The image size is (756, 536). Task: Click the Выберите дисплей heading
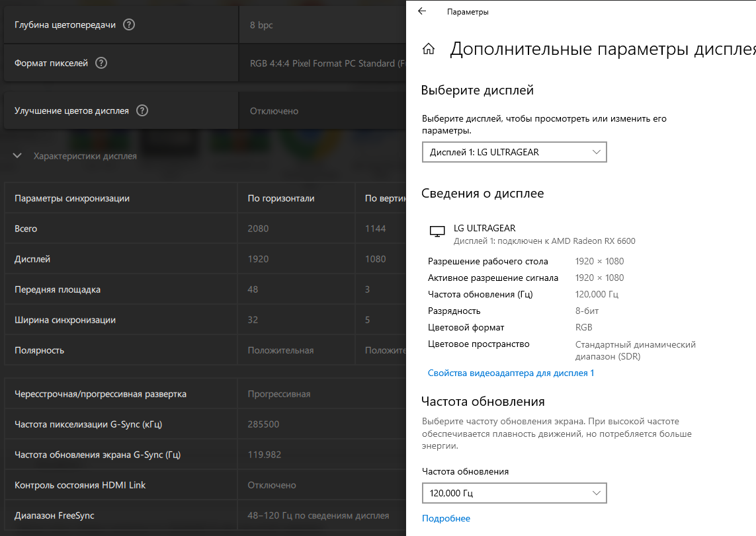(478, 90)
